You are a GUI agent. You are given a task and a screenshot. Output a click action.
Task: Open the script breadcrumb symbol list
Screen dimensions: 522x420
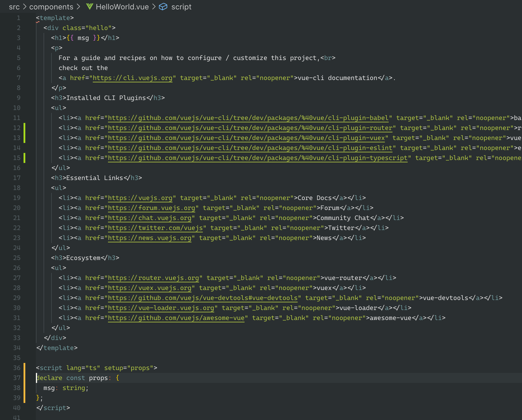tap(181, 6)
